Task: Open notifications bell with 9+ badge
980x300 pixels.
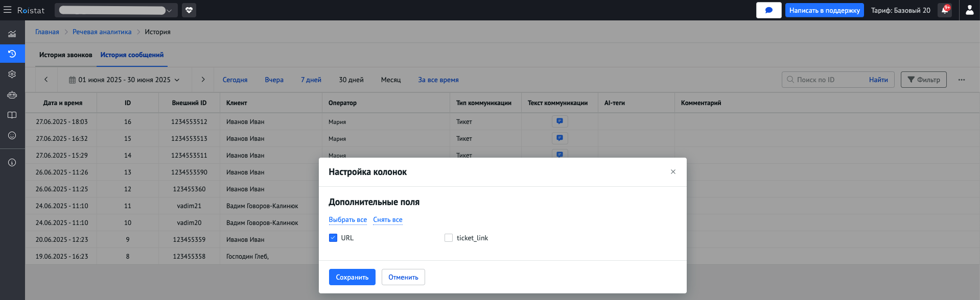Action: point(945,10)
